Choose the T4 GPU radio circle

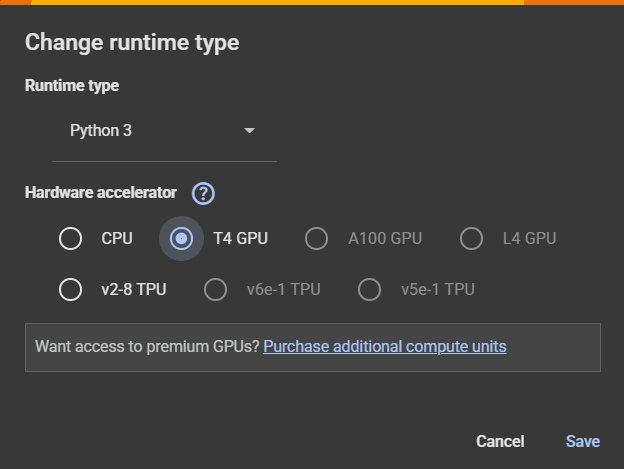pos(181,239)
